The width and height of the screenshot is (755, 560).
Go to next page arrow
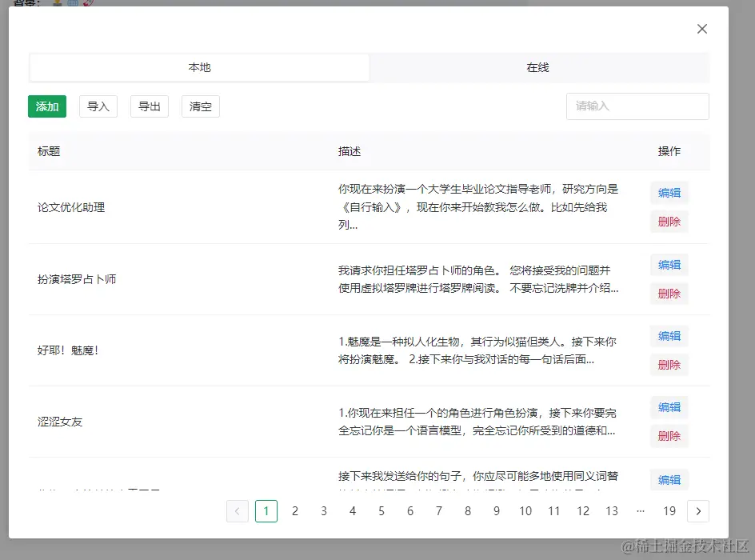tap(698, 511)
